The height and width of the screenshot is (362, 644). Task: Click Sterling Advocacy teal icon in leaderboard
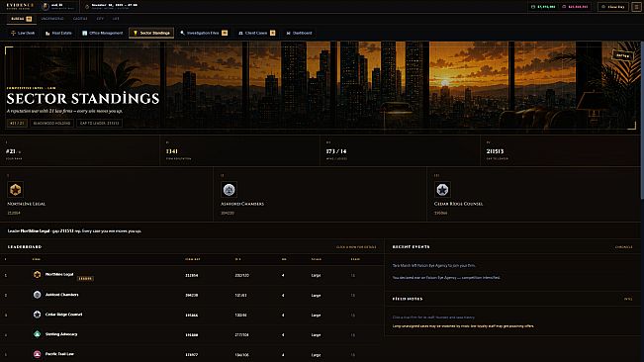tap(37, 334)
